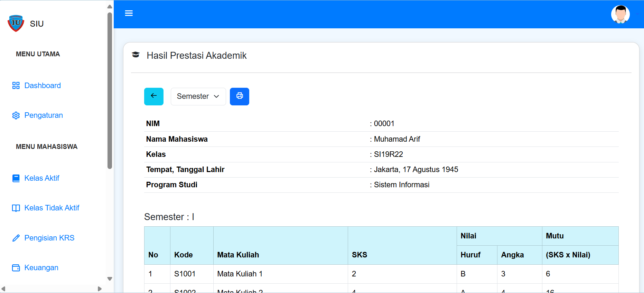The height and width of the screenshot is (293, 644).
Task: Open Pengaturan settings link
Action: [44, 115]
